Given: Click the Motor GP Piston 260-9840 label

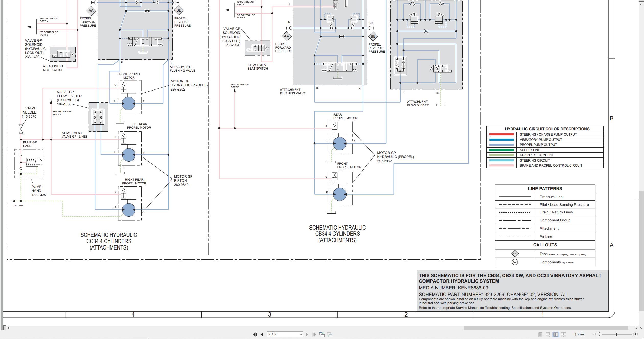Looking at the screenshot, I should pyautogui.click(x=183, y=180).
